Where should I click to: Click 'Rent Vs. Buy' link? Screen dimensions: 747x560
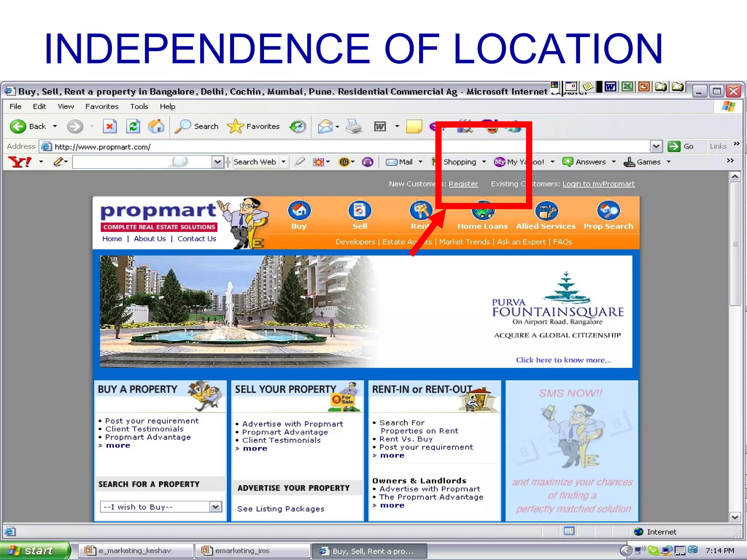(406, 439)
